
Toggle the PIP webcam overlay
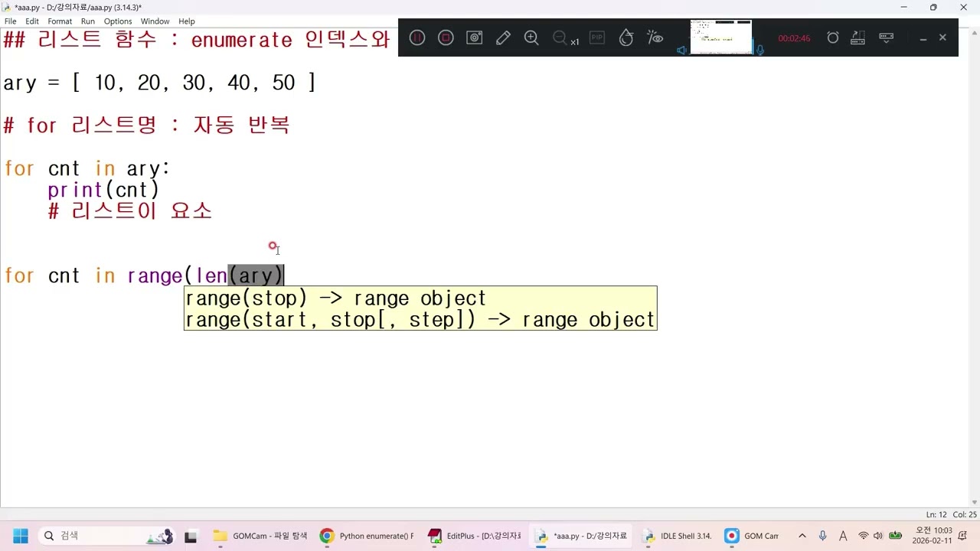point(596,37)
